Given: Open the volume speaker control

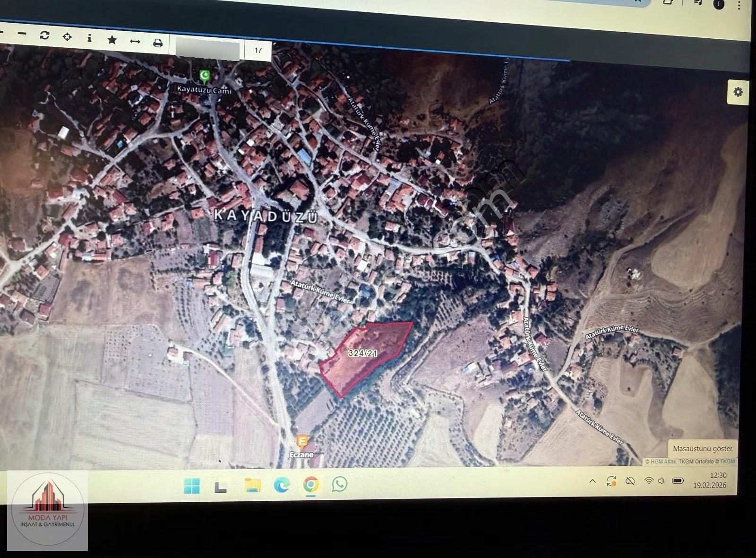Looking at the screenshot, I should (661, 481).
